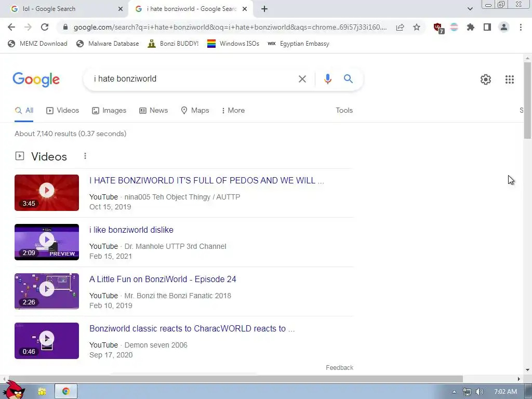Click the Google logo

pos(36,79)
